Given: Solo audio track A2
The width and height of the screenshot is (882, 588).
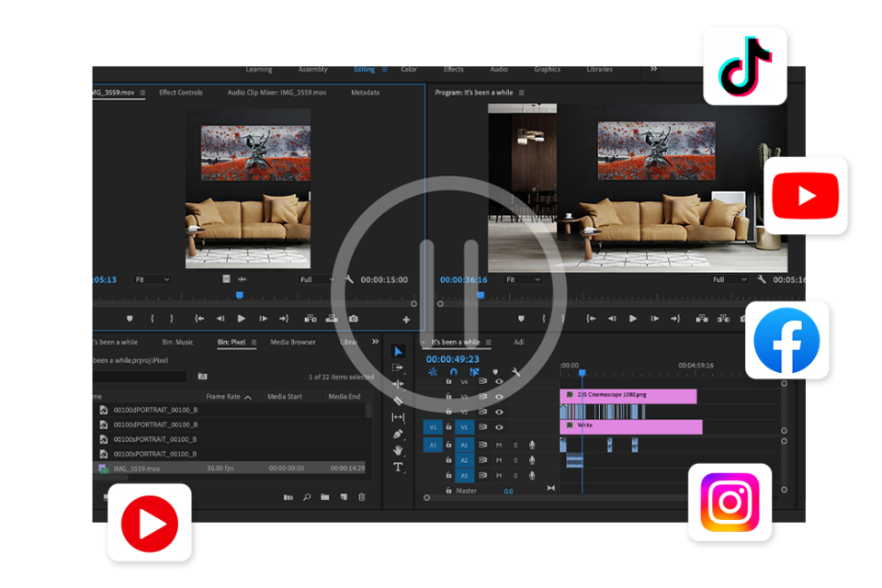Looking at the screenshot, I should click(x=515, y=460).
